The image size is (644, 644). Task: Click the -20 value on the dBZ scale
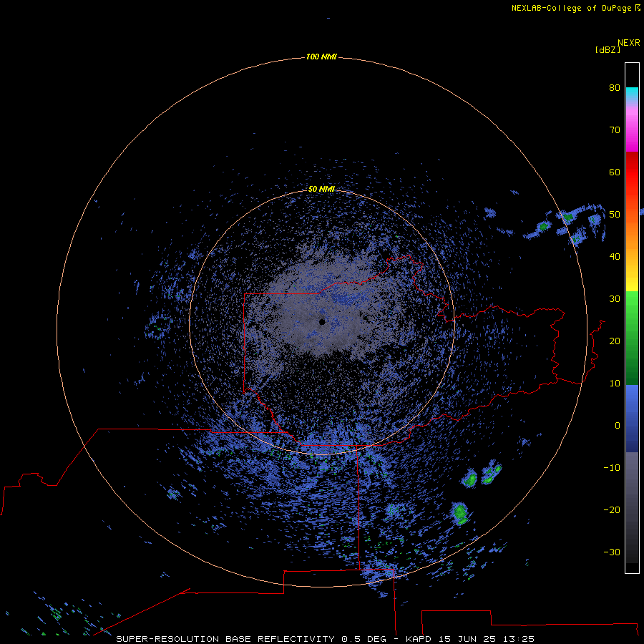(x=612, y=509)
